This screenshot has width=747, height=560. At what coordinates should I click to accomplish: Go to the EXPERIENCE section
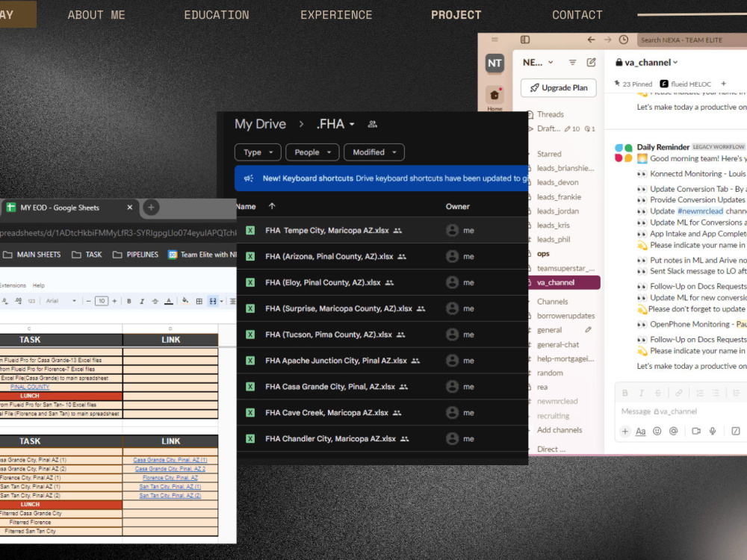tap(336, 15)
